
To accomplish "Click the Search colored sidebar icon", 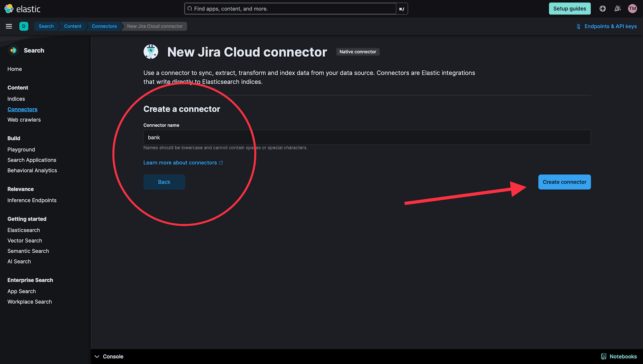I will click(x=12, y=50).
